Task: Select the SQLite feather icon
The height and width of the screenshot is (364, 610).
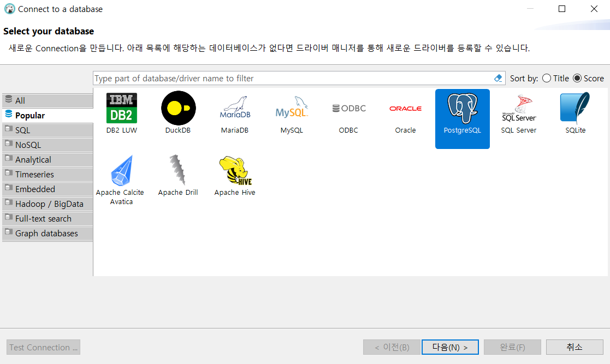Action: point(575,109)
